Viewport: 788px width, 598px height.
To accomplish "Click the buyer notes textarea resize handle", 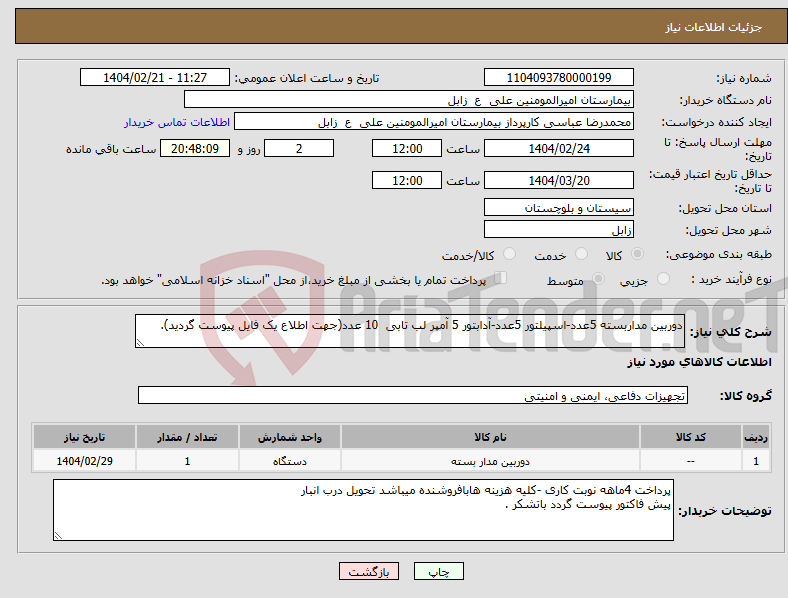I will pyautogui.click(x=58, y=536).
